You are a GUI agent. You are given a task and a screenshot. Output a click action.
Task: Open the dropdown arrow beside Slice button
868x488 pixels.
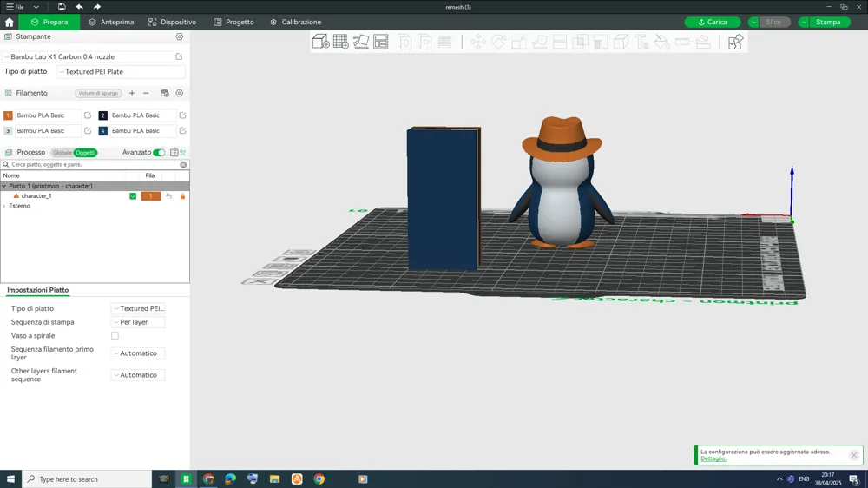click(753, 23)
